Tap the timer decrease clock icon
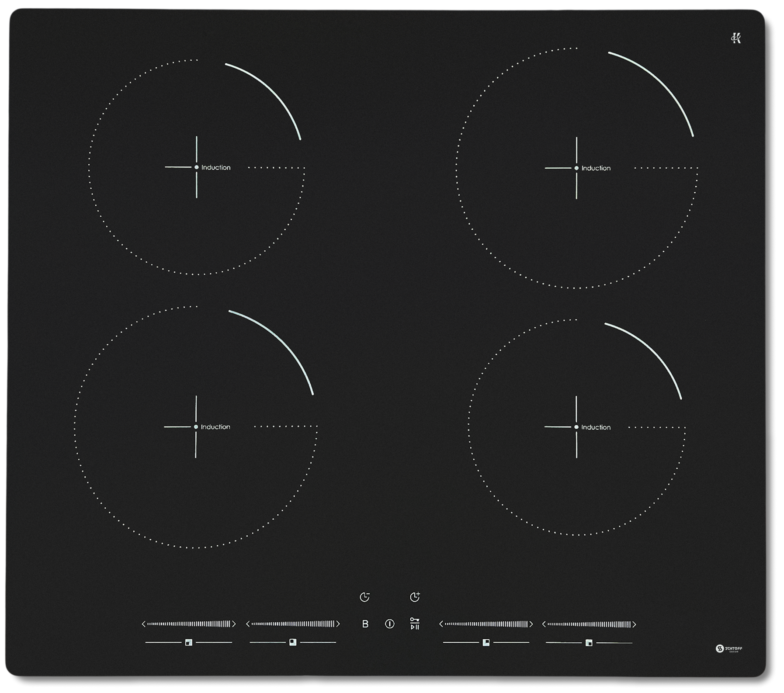 (364, 597)
